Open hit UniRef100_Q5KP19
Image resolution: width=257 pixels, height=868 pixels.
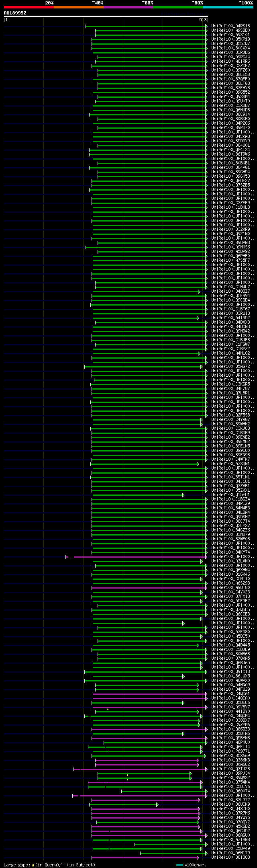point(230,39)
